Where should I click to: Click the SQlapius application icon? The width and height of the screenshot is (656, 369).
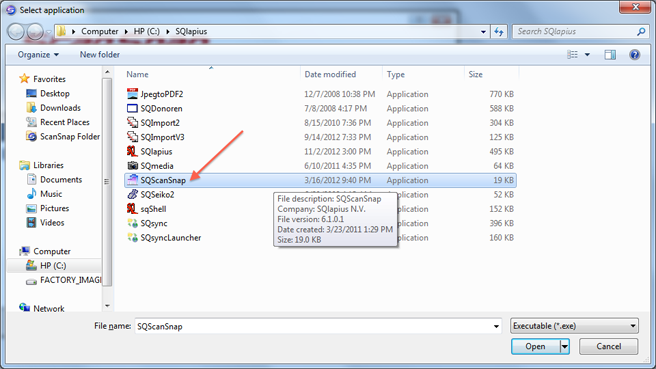click(132, 151)
